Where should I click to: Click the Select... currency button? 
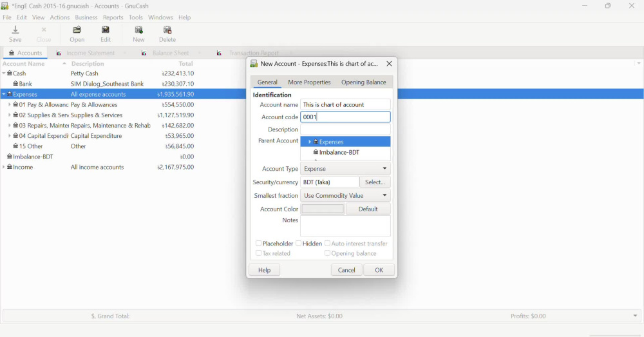[x=375, y=182]
